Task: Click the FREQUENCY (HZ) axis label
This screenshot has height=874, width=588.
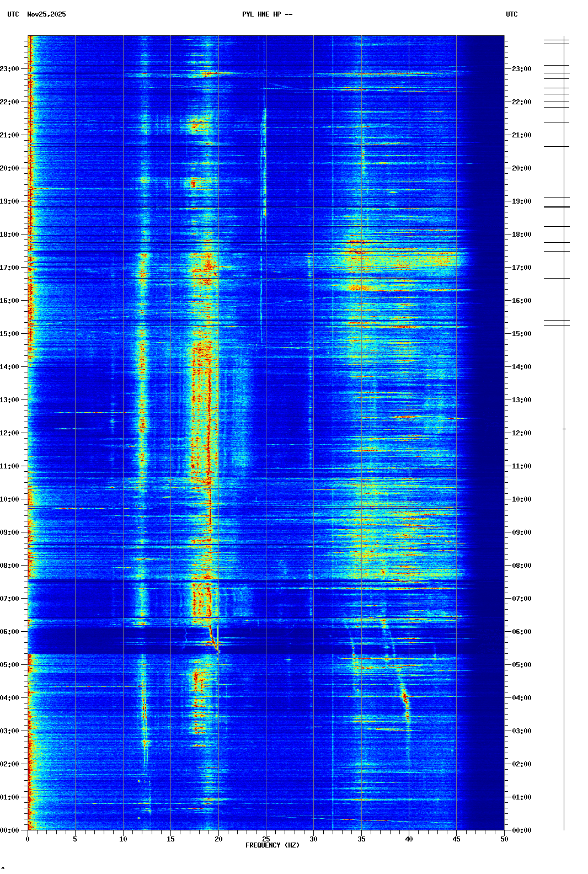Action: 272,845
